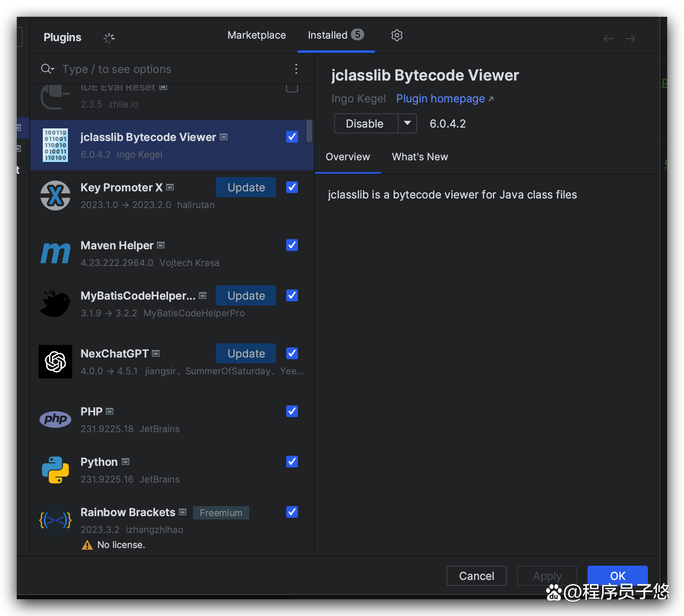684x616 pixels.
Task: Update the Key Promoter X plugin
Action: coord(246,187)
